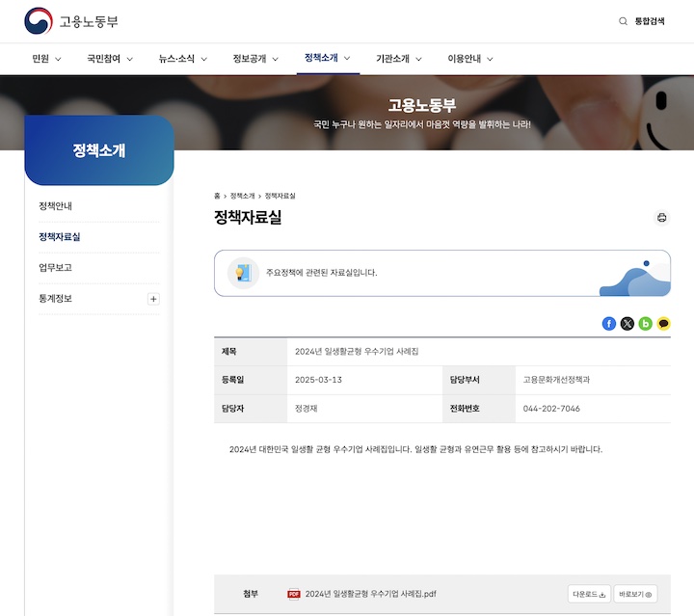This screenshot has height=616, width=694.
Task: Click the 정책소개 blue sidebar heading
Action: [x=99, y=150]
